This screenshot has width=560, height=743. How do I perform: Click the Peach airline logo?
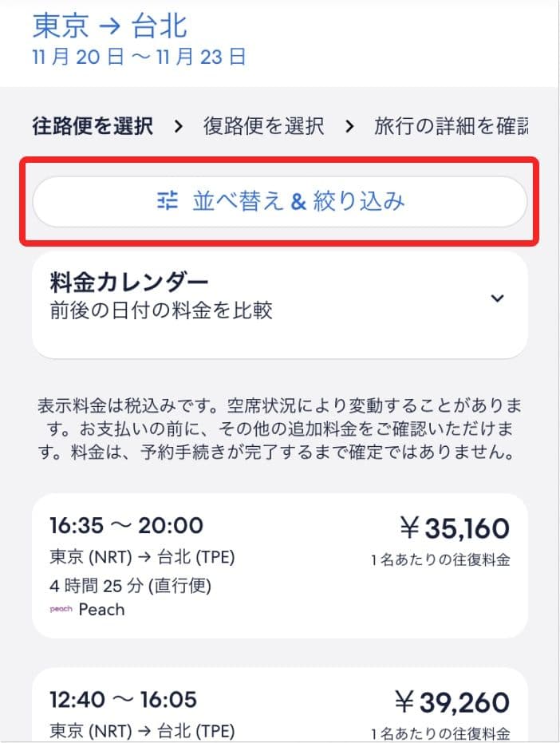(x=61, y=610)
